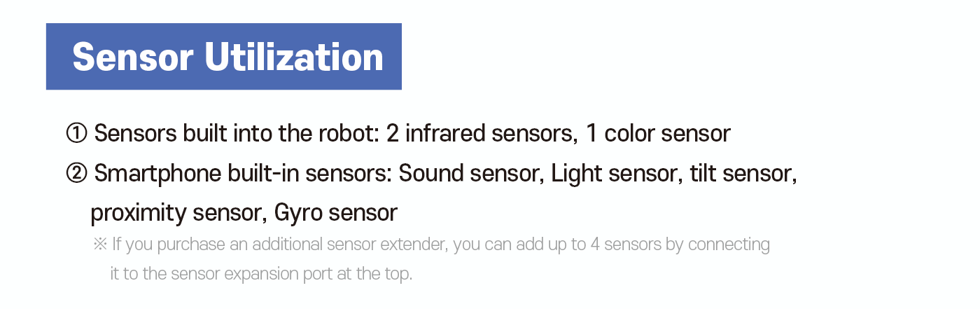980x309 pixels.
Task: Click the ※ note reference mark
Action: click(x=99, y=245)
